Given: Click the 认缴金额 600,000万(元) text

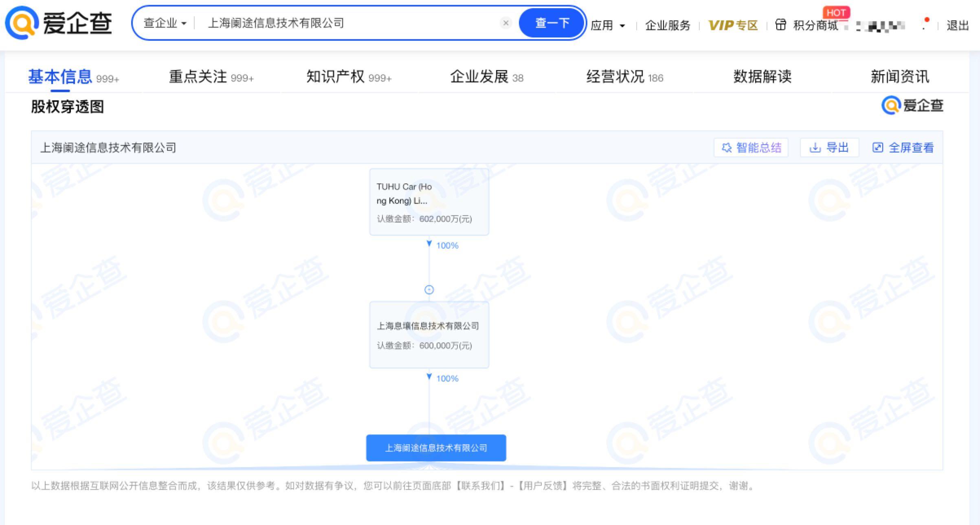Looking at the screenshot, I should pos(424,346).
